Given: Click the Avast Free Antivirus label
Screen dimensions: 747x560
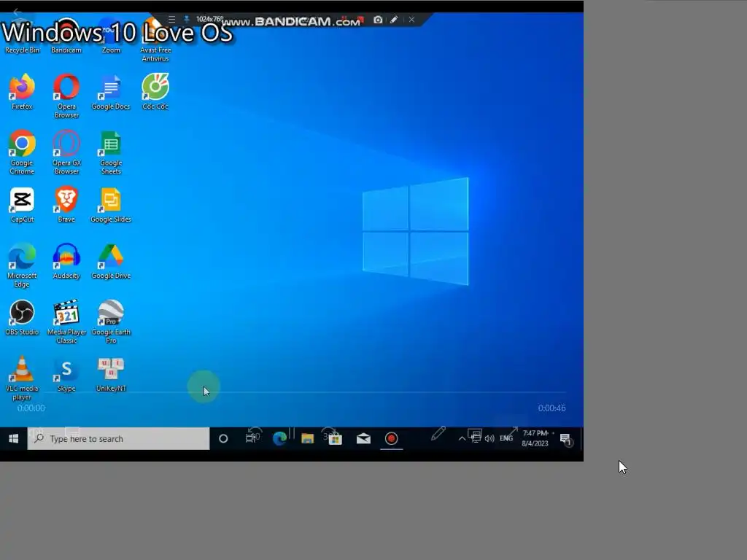Looking at the screenshot, I should pos(155,54).
